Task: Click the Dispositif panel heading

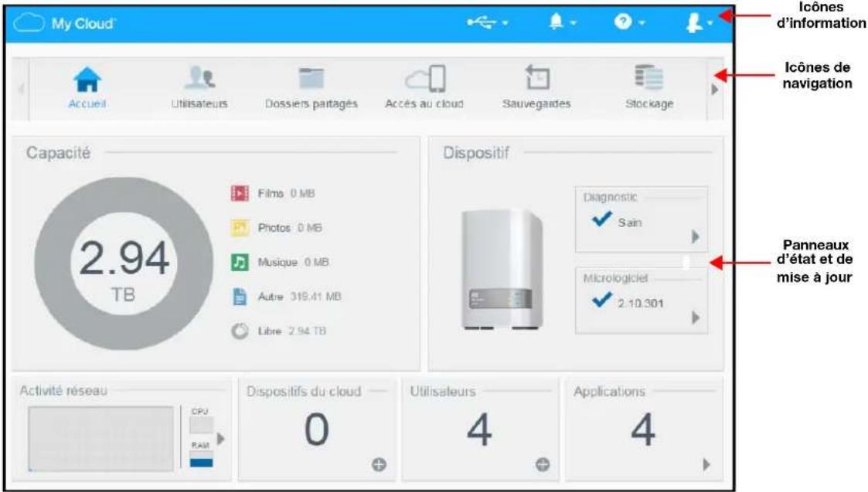Action: tap(475, 153)
